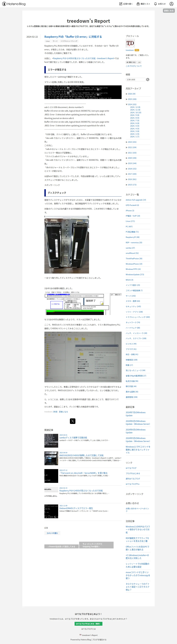Image resolution: width=177 pixels, height=644 pixels.
Task: Open the このブログについて link
Action: point(134,66)
